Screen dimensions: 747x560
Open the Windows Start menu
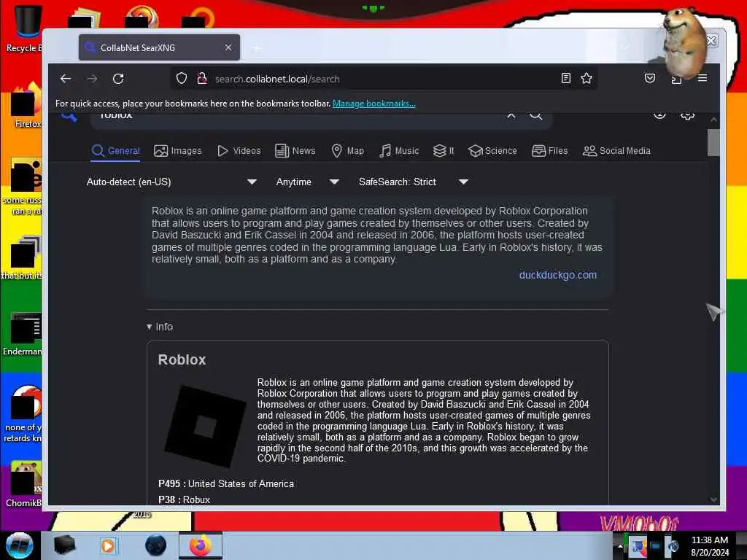coord(20,545)
